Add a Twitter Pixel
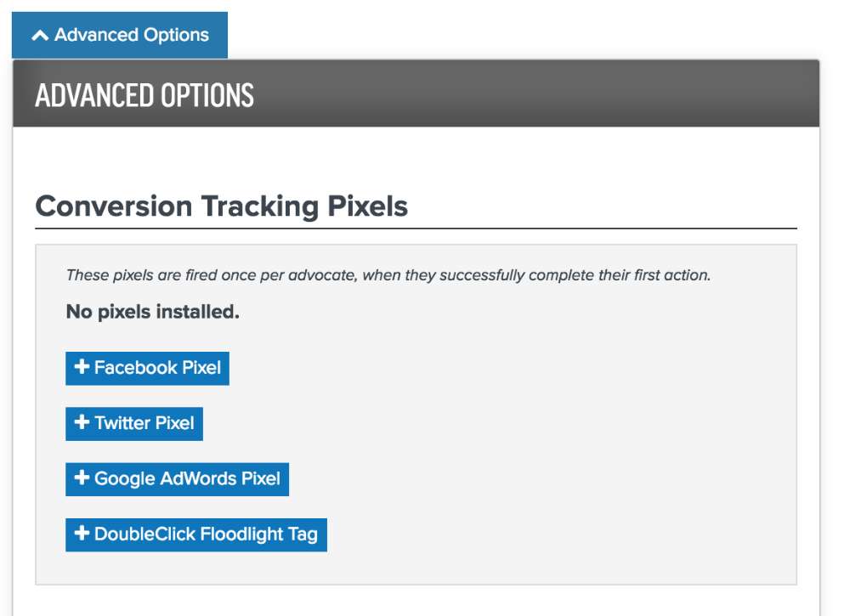 (133, 423)
